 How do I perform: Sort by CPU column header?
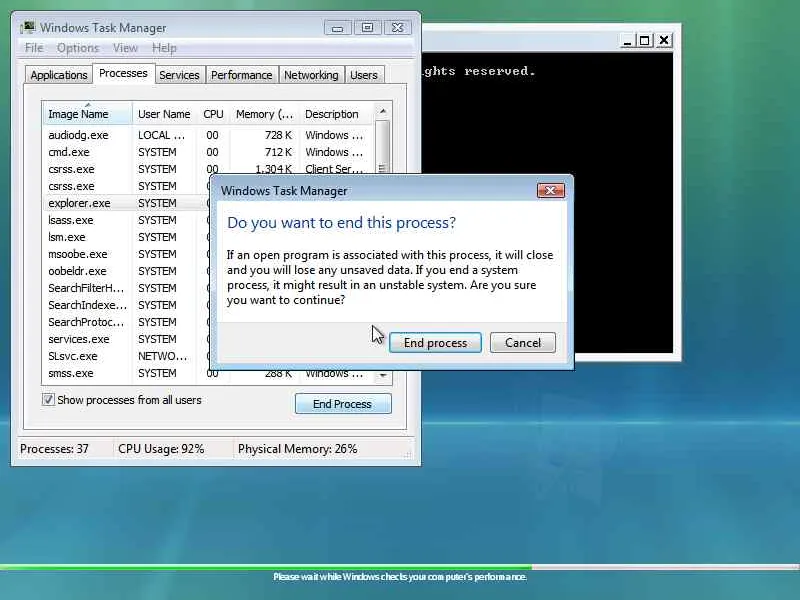pyautogui.click(x=213, y=114)
